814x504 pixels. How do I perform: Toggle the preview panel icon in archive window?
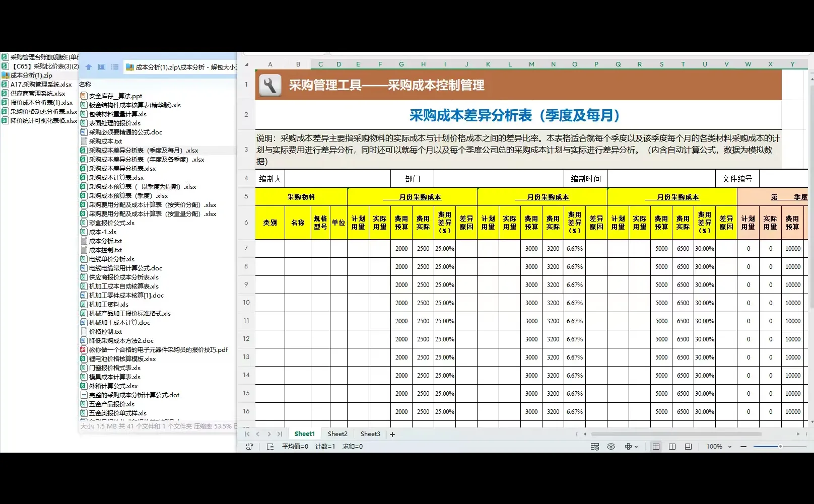pos(101,66)
